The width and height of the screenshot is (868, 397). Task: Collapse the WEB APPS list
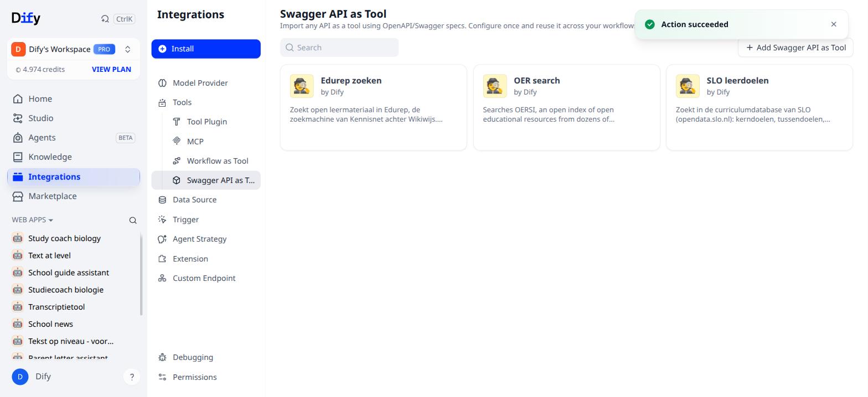pos(33,220)
